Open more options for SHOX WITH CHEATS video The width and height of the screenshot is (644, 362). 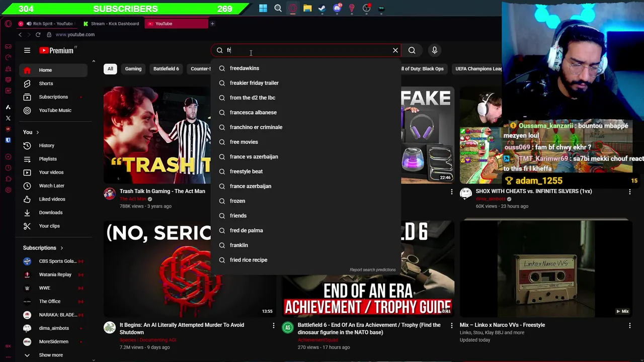click(x=629, y=192)
